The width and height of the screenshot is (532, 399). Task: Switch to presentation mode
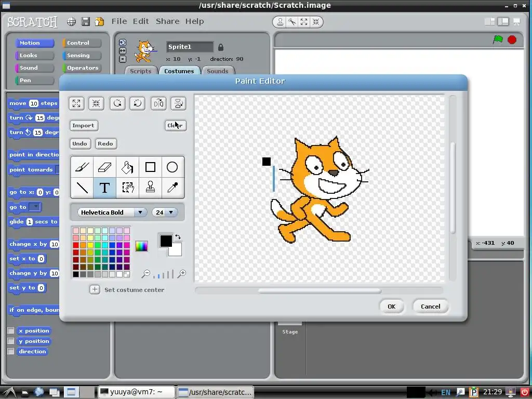coord(517,22)
